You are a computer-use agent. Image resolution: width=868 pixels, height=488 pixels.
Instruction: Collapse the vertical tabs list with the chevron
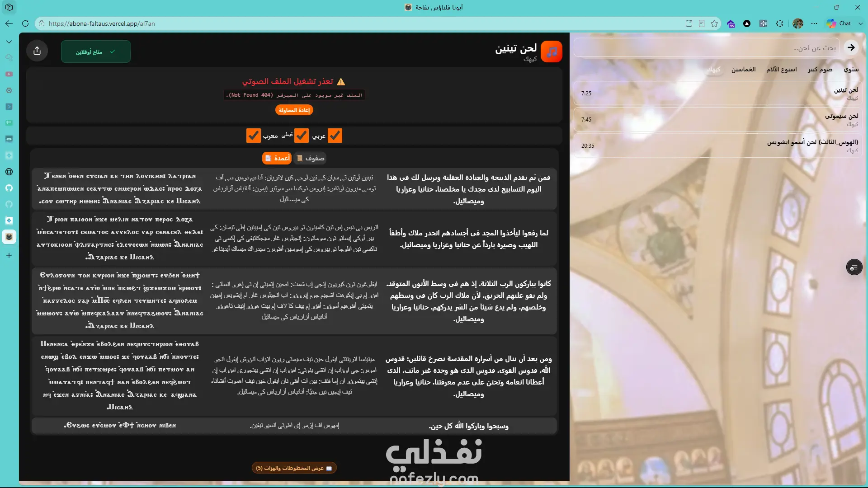point(9,42)
